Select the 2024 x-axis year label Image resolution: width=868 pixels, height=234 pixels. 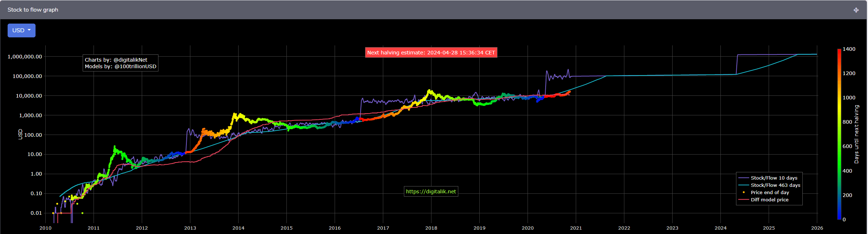pos(720,228)
